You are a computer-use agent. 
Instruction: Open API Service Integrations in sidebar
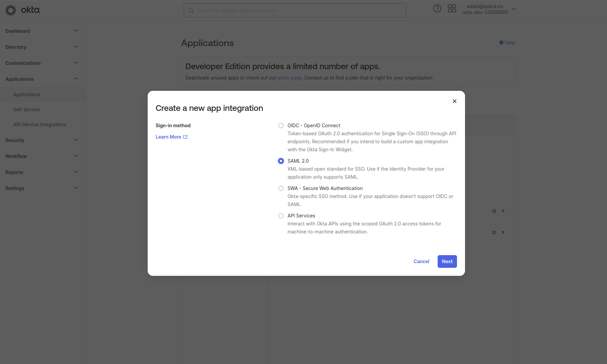point(40,125)
